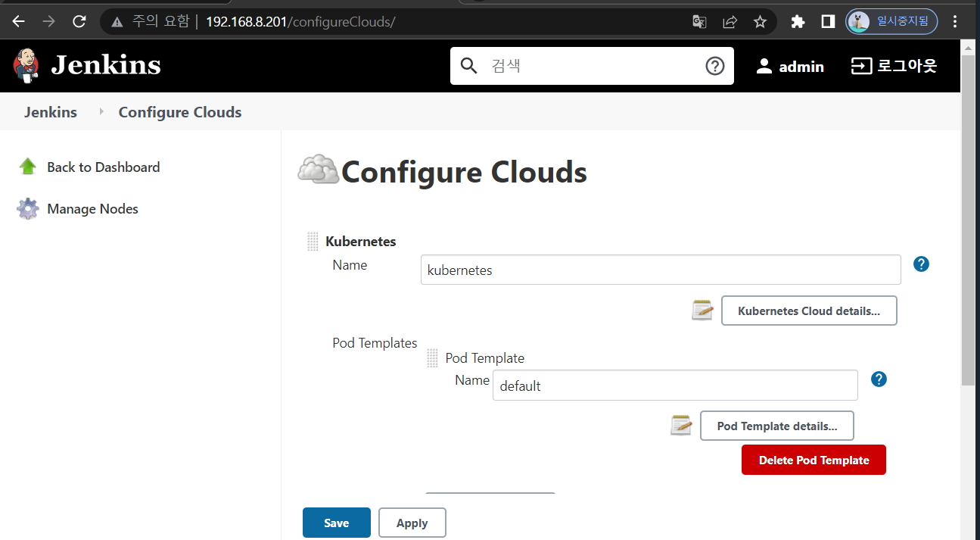The width and height of the screenshot is (980, 540).
Task: Click the admin user person icon
Action: (764, 67)
